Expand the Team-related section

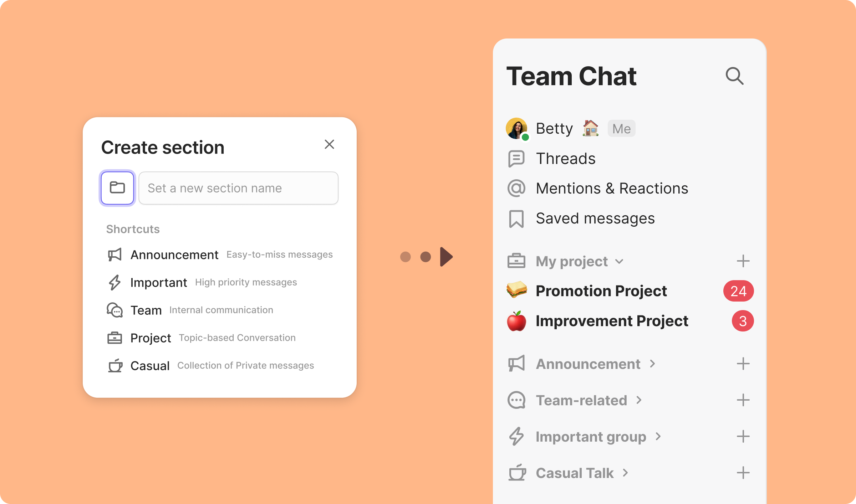tap(639, 400)
